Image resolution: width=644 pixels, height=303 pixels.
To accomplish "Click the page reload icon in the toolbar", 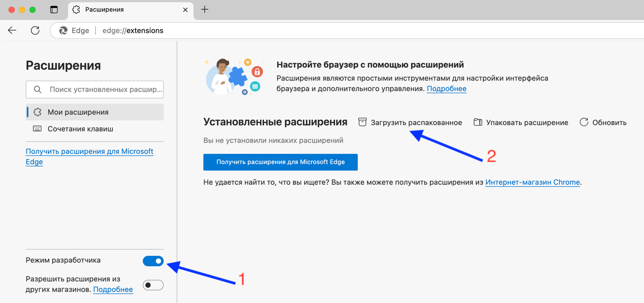I will 35,30.
